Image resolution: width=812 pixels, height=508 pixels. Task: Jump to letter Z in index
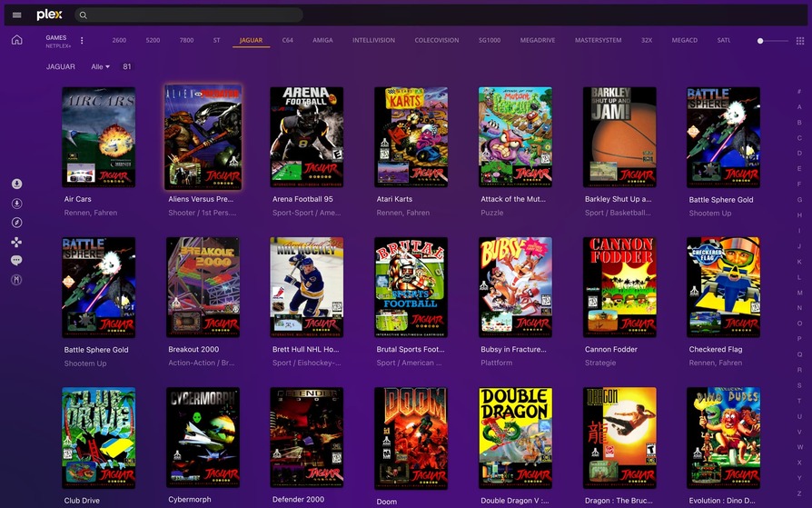pyautogui.click(x=799, y=493)
